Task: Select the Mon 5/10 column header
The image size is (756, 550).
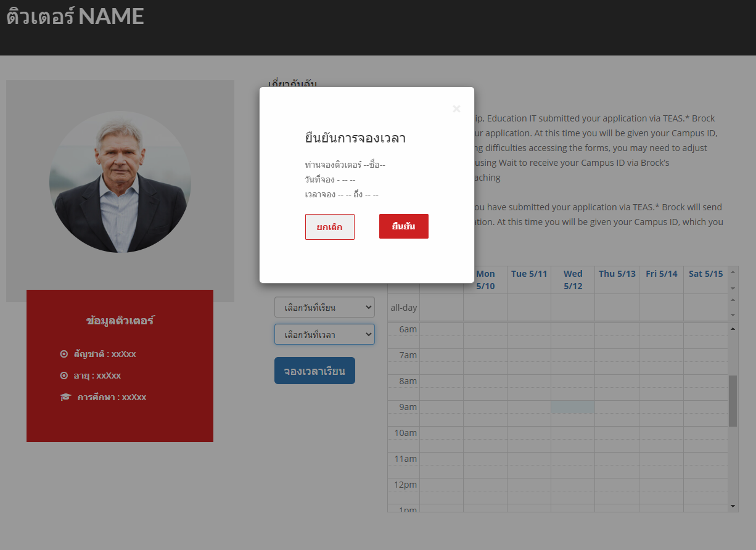Action: (485, 280)
